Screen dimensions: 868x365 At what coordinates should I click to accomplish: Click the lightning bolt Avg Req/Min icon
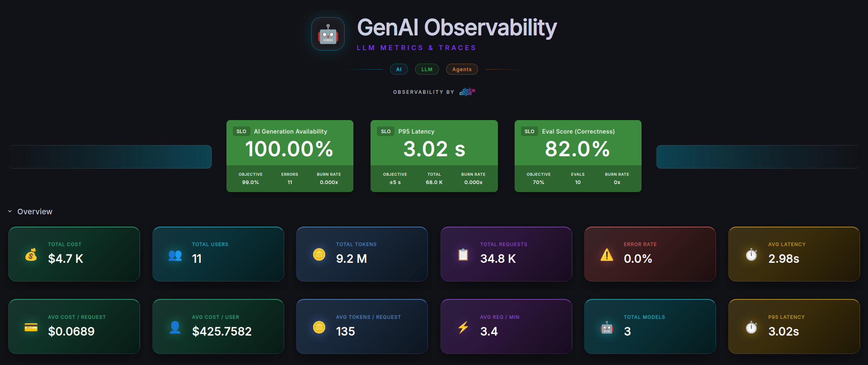[x=463, y=328]
